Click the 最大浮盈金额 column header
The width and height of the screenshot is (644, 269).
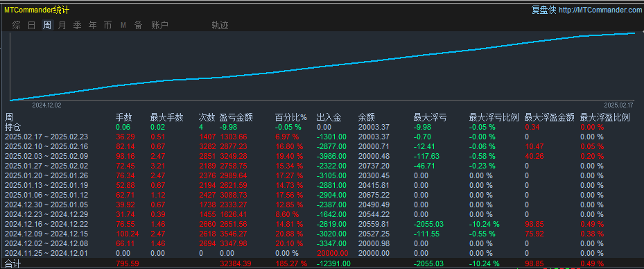click(550, 117)
